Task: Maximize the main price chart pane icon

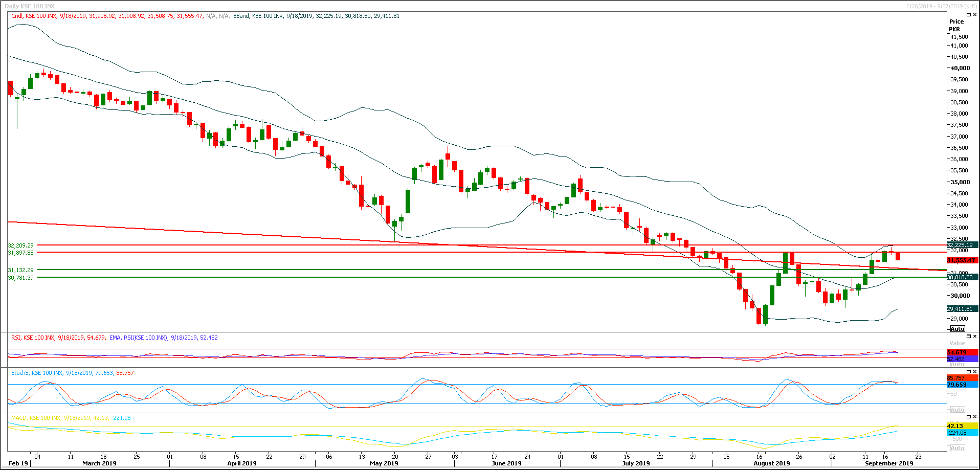Action: pos(969,14)
